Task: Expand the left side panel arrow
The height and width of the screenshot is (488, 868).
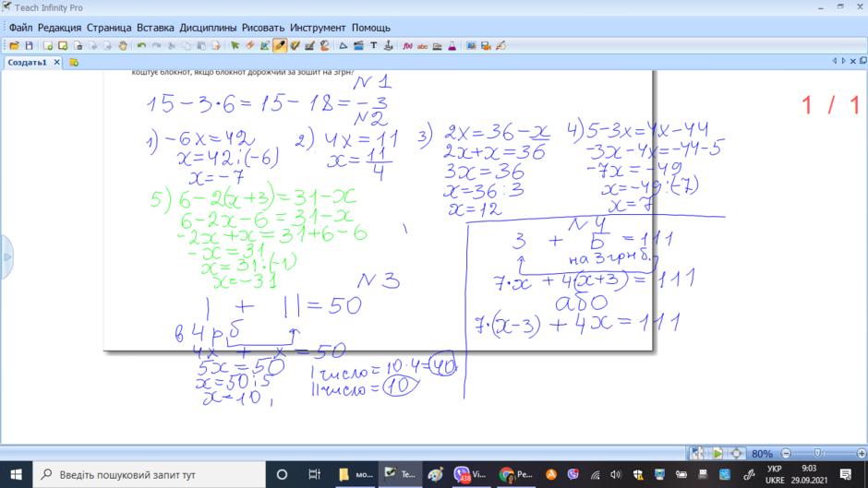Action: pos(6,257)
